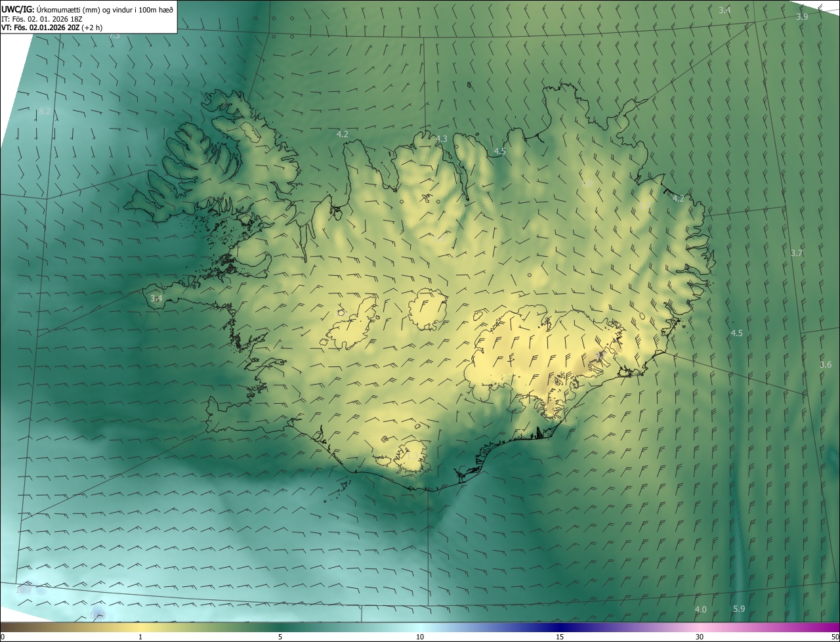Viewport: 840px width, 642px height.
Task: Click the value "3.4" on the Snæfellsnes peninsula
Action: 156,298
